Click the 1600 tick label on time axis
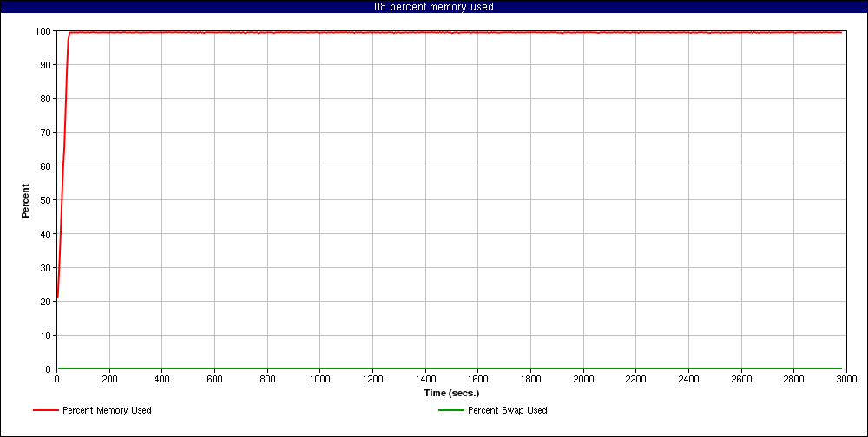The image size is (868, 437). [x=478, y=379]
